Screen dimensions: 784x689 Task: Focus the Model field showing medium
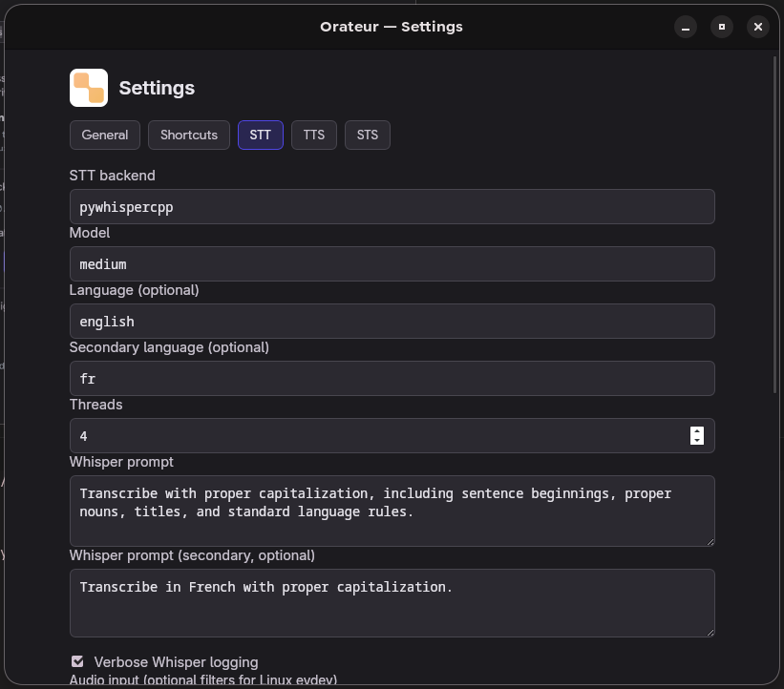(x=392, y=264)
